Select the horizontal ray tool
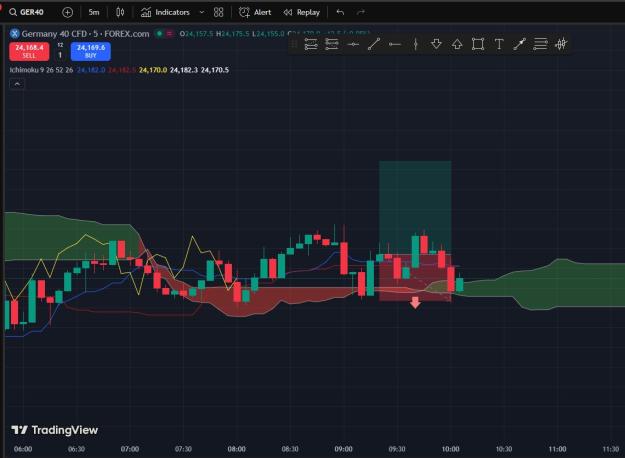625x458 pixels. [395, 44]
